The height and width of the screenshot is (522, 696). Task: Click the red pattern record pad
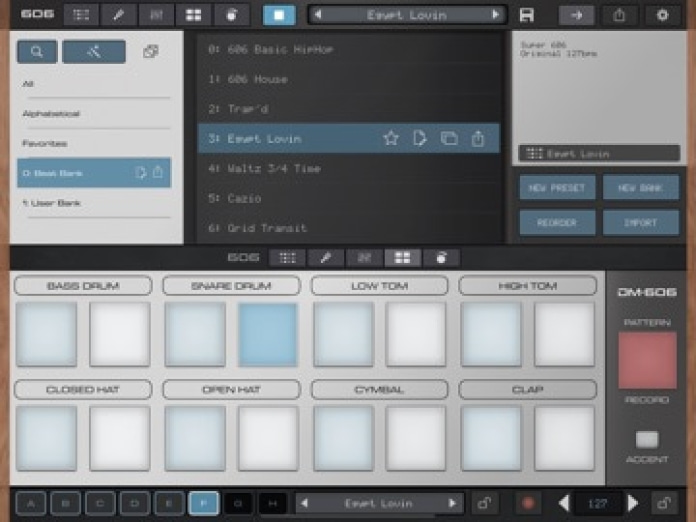647,360
